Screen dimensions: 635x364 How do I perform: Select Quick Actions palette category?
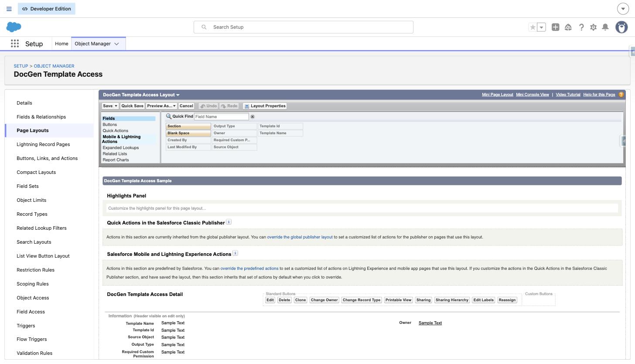pyautogui.click(x=116, y=131)
